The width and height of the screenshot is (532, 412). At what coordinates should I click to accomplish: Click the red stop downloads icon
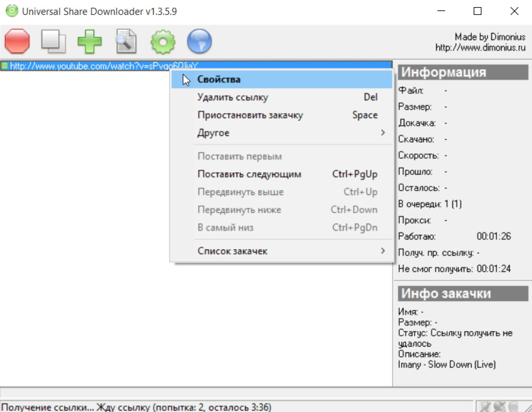tap(17, 42)
